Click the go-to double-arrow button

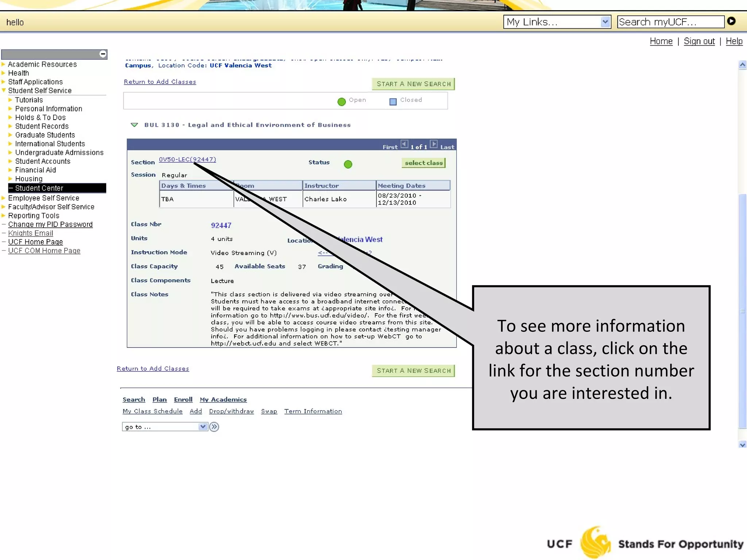pyautogui.click(x=214, y=427)
